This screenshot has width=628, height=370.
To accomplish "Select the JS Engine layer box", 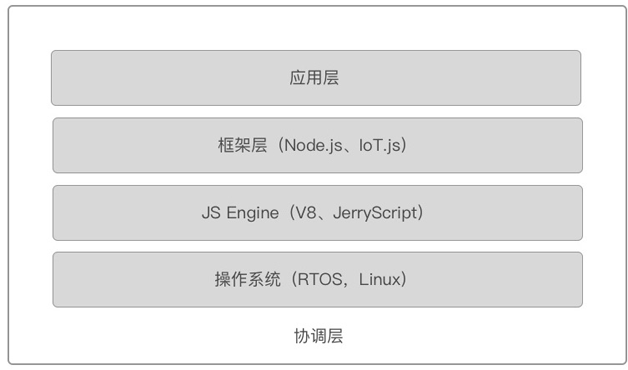I will tap(318, 213).
